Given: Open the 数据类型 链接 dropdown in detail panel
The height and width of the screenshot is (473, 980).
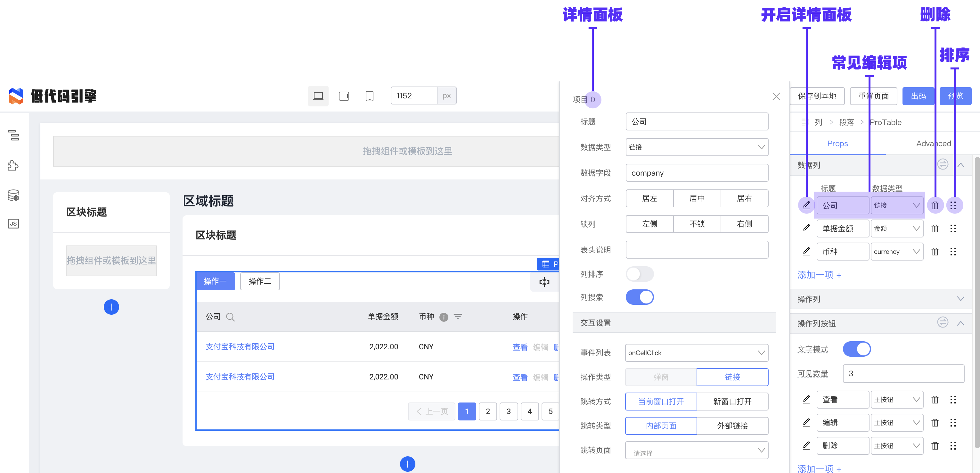Looking at the screenshot, I should click(x=697, y=147).
